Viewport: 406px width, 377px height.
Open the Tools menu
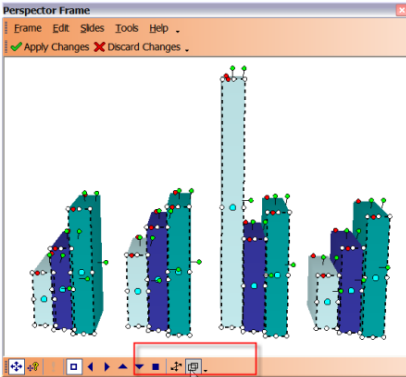[x=127, y=28]
